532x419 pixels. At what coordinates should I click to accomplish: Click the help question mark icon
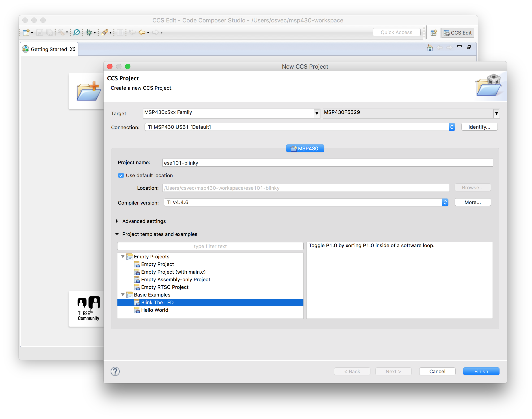(x=115, y=371)
